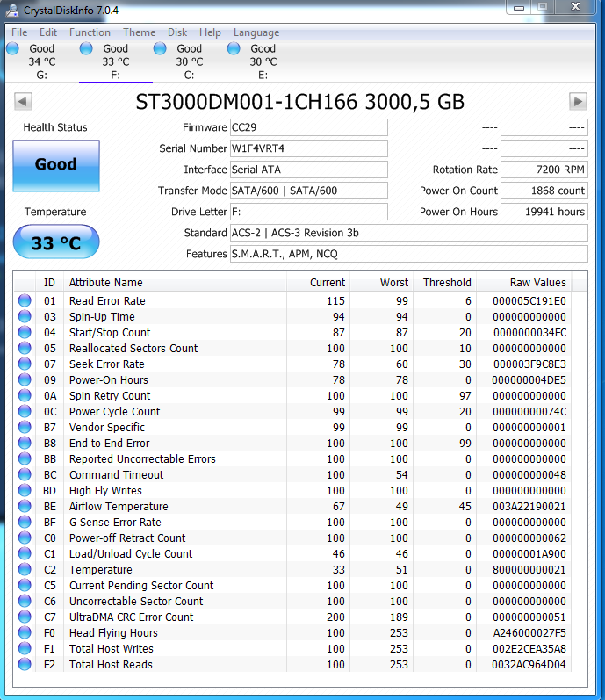Click status orb for Reallocated Sectors Count
Image resolution: width=605 pixels, height=700 pixels.
tap(25, 349)
